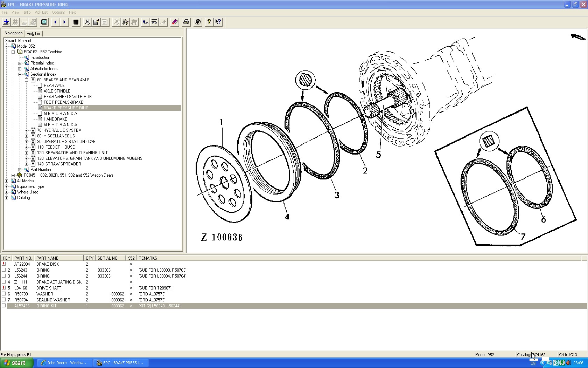Click the grid view icon
588x368 pixels.
(76, 22)
